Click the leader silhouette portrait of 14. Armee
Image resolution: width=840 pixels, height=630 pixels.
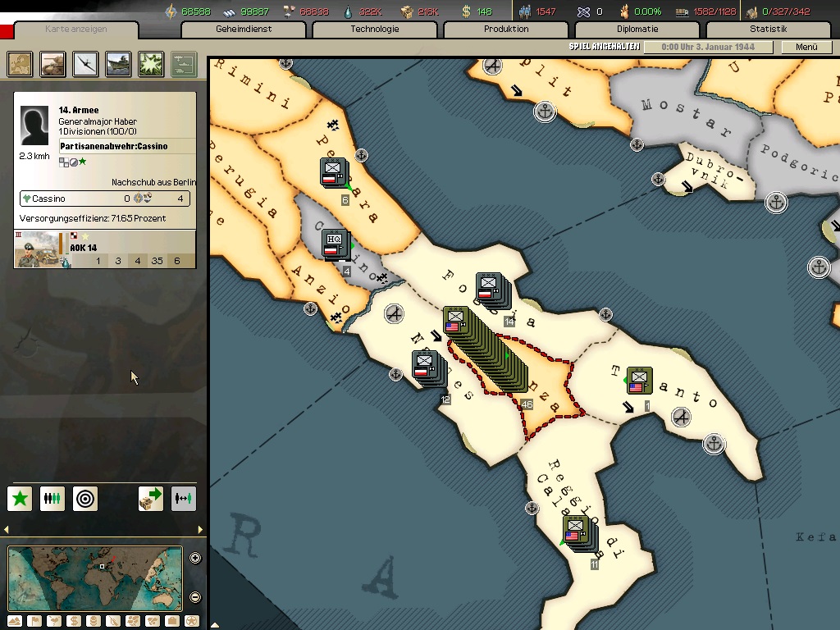point(34,126)
